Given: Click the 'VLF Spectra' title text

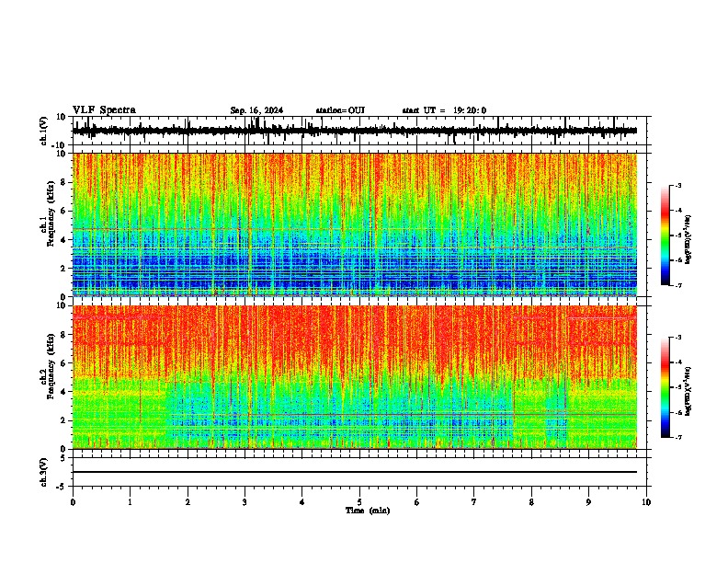Looking at the screenshot, I should point(104,110).
